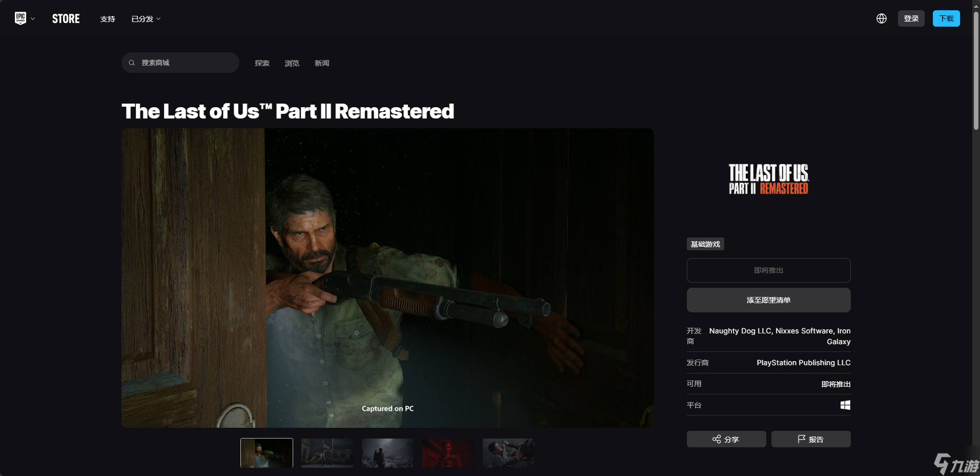This screenshot has width=980, height=476.
Task: Click the 登录 sign-in button
Action: [911, 18]
